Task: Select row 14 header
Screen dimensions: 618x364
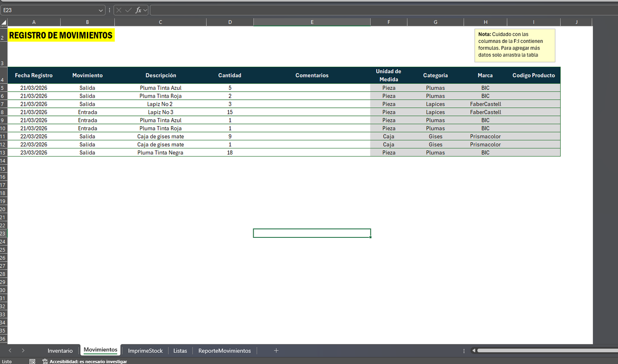Action: click(x=3, y=161)
